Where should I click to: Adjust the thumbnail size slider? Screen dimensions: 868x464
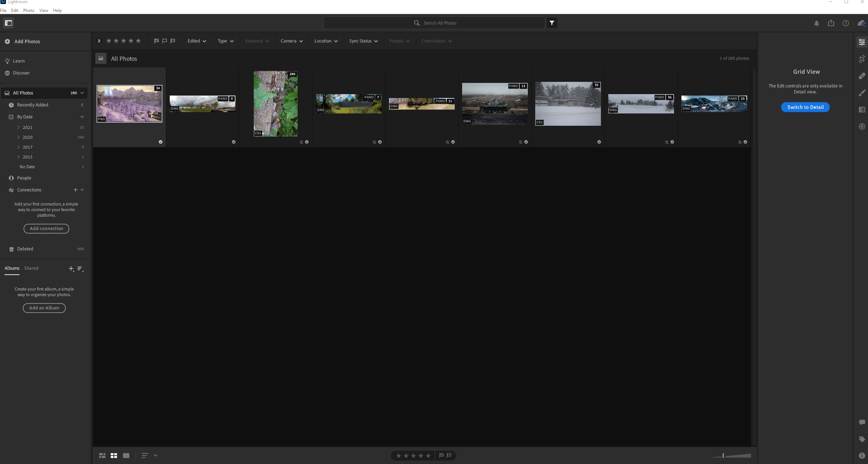(x=723, y=456)
